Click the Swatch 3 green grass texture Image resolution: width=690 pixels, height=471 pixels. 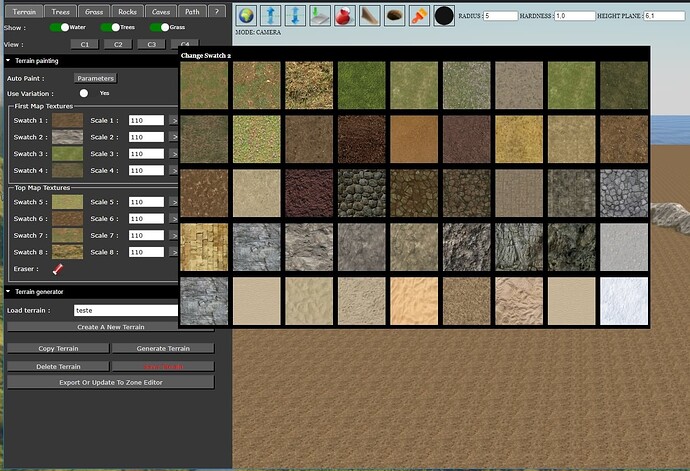click(x=67, y=154)
